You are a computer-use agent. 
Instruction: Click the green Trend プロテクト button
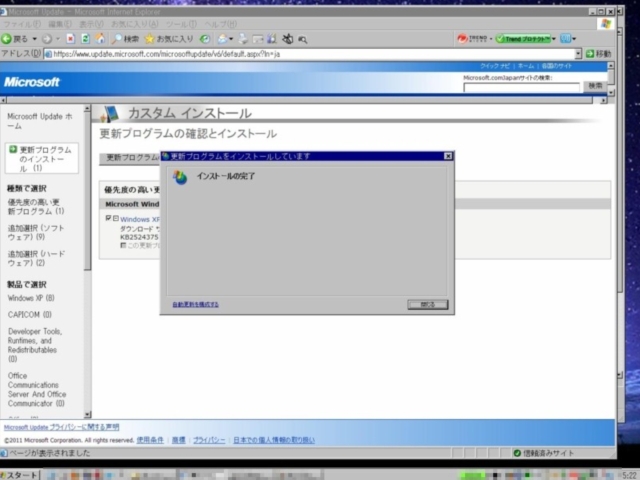coord(523,39)
